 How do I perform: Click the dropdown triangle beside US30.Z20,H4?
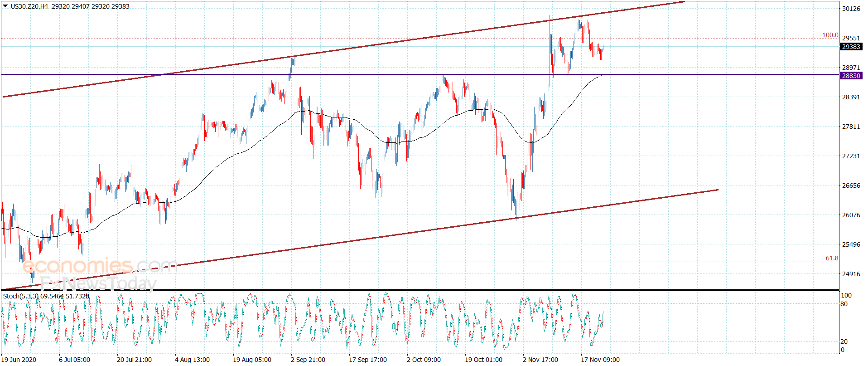[5, 6]
